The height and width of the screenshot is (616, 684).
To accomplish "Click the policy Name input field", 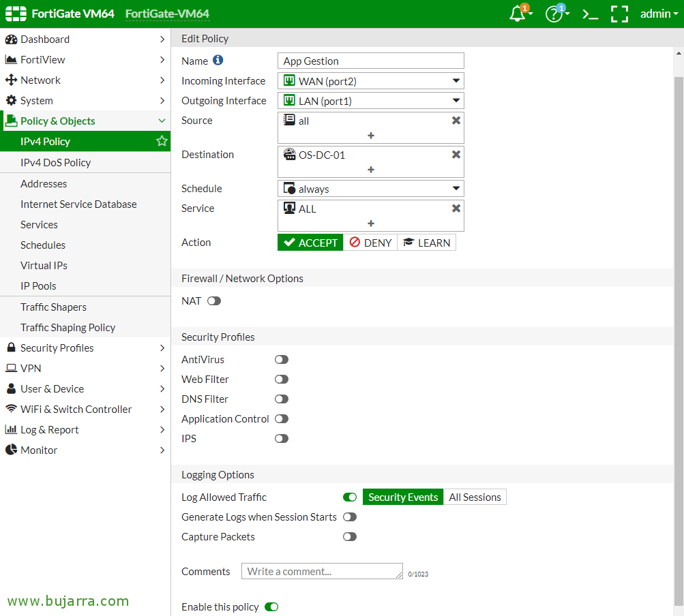I will click(x=371, y=61).
